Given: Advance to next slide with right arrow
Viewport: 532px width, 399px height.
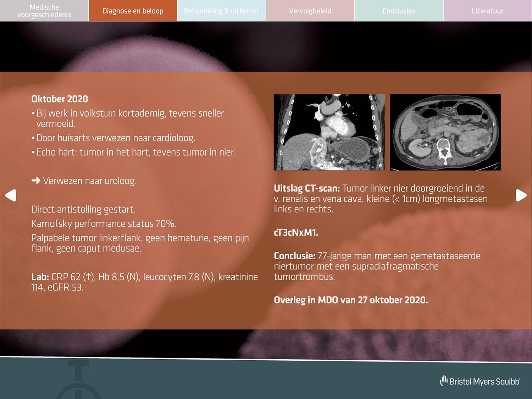Looking at the screenshot, I should pos(521,195).
